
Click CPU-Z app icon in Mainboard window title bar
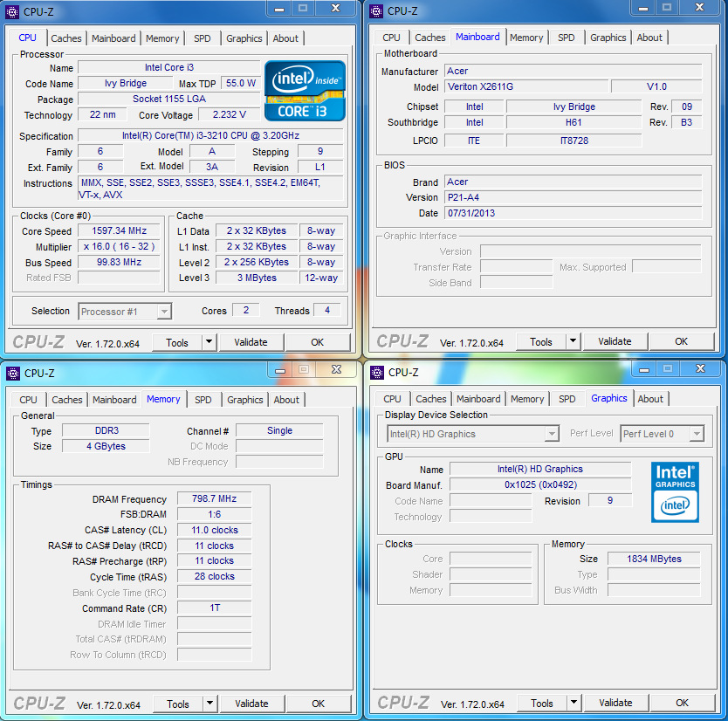[x=376, y=10]
